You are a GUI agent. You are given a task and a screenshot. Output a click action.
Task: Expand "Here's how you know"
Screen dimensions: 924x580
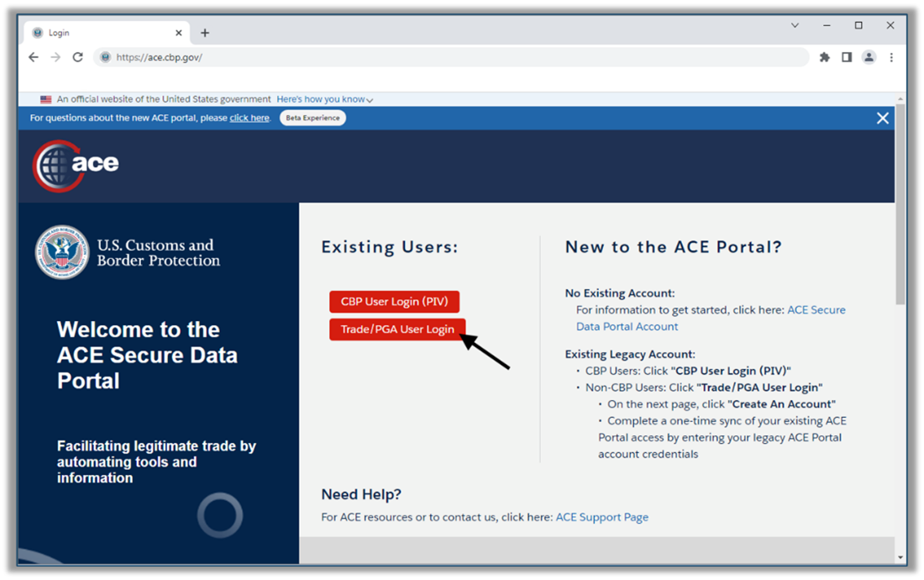click(x=325, y=99)
